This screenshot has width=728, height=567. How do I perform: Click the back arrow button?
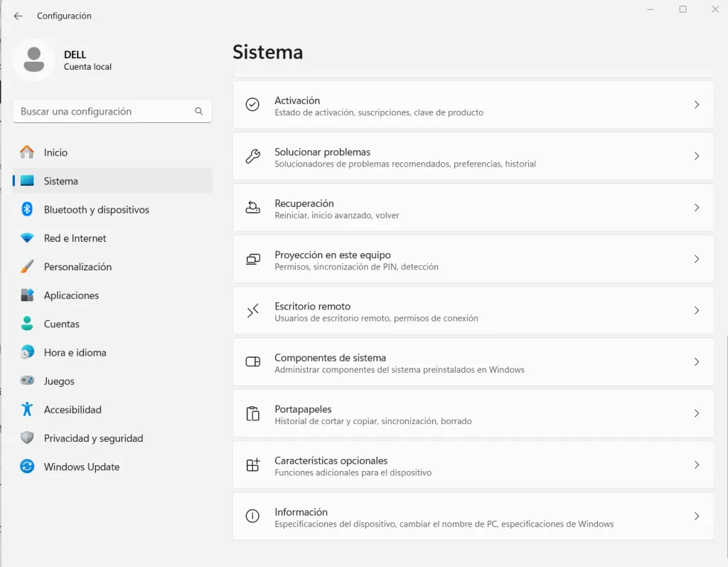[18, 16]
